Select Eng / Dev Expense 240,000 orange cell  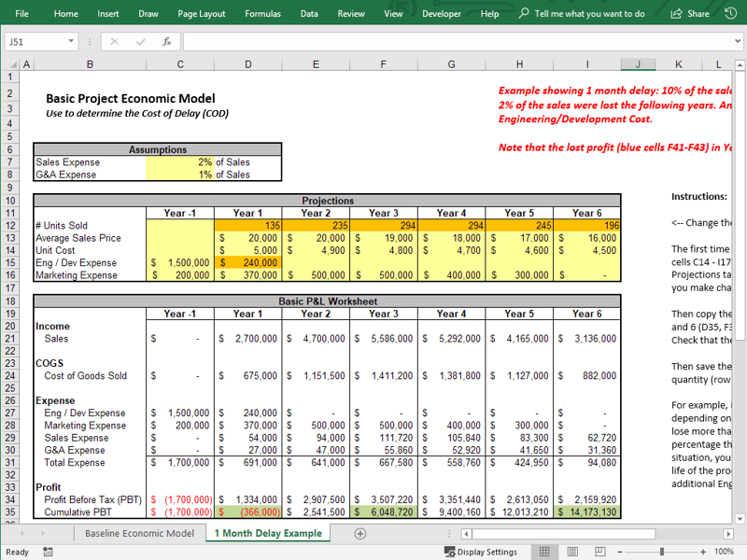[248, 262]
